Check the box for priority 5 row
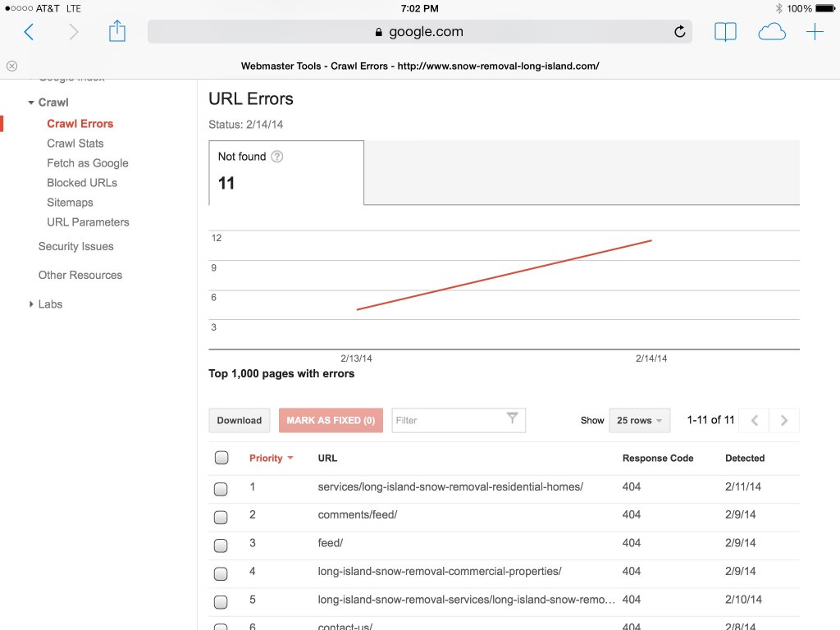The width and height of the screenshot is (840, 630). [221, 602]
